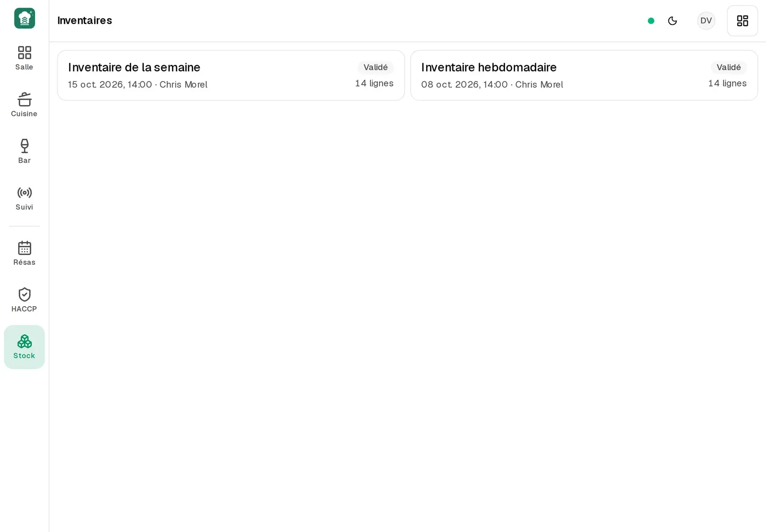Click 14 lignes on Inventaire hebdomadaire
The height and width of the screenshot is (532, 766).
pos(727,83)
